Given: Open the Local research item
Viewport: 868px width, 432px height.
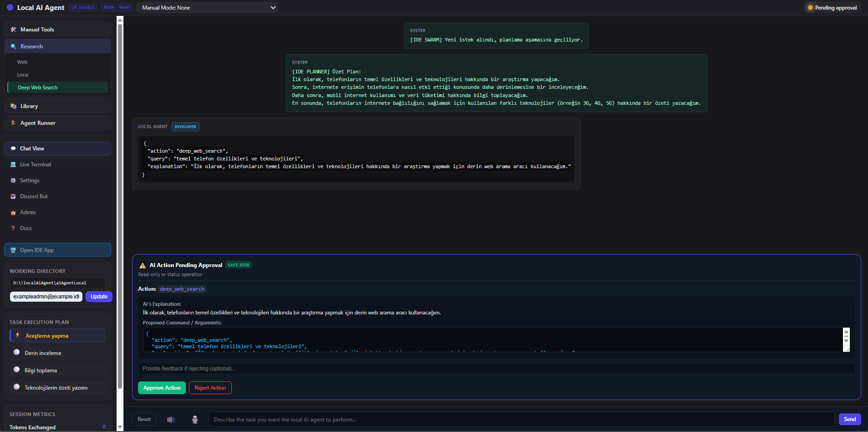Looking at the screenshot, I should click(58, 75).
